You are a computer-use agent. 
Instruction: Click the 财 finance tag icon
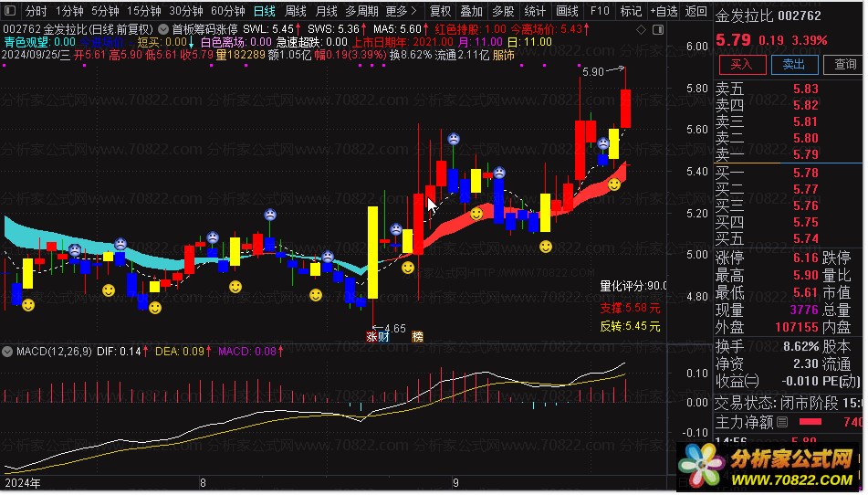383,337
